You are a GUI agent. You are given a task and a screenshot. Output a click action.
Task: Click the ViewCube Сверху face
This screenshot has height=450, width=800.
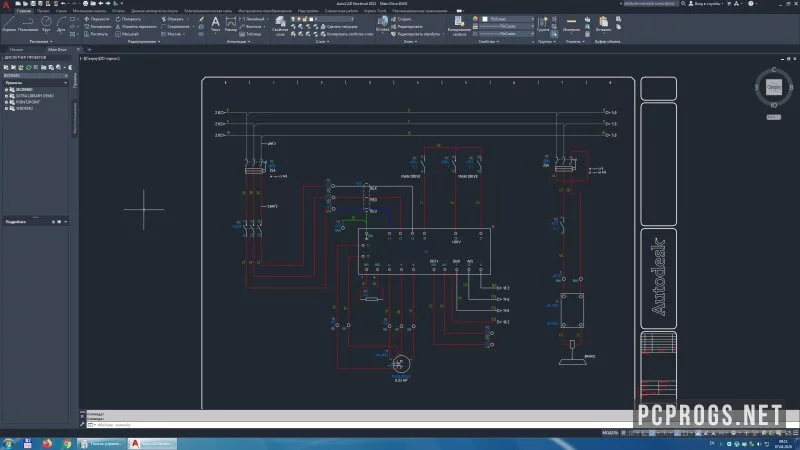pyautogui.click(x=773, y=87)
